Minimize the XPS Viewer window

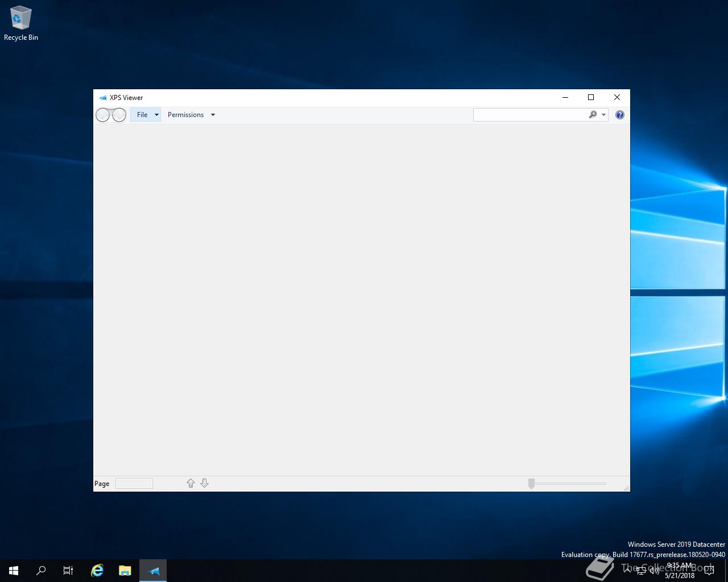[565, 97]
